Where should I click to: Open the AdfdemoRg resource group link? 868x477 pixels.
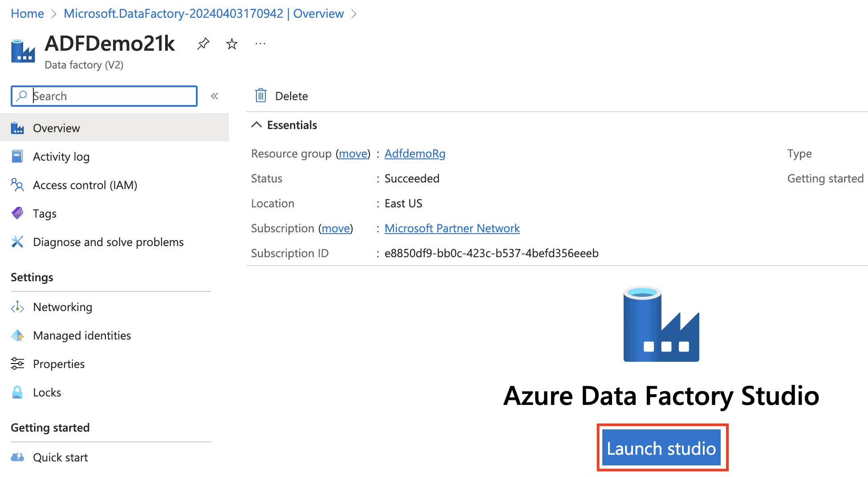[x=415, y=154]
